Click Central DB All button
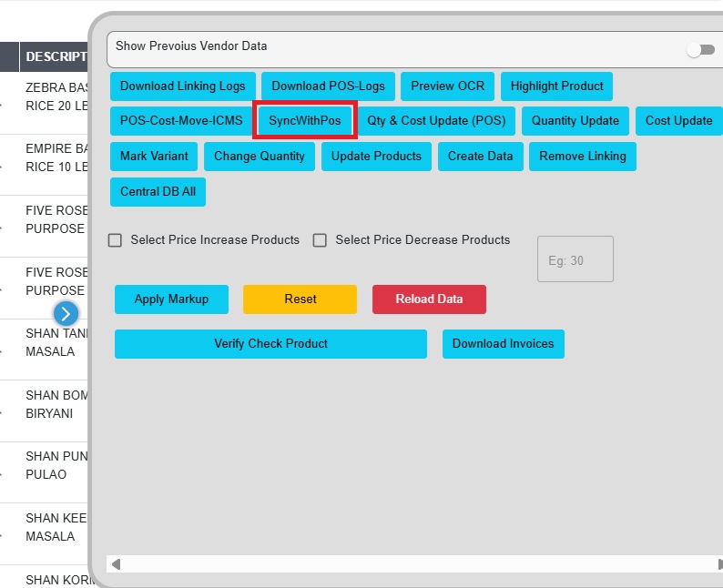This screenshot has height=588, width=723. (x=158, y=192)
